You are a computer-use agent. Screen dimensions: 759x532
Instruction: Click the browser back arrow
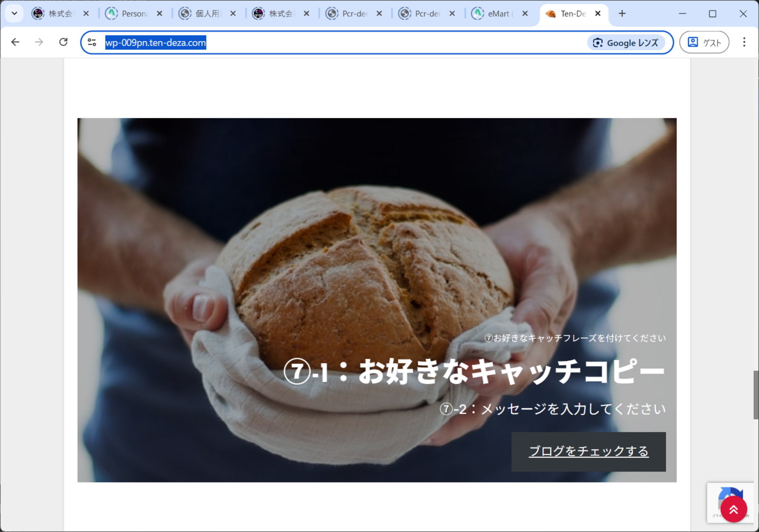pyautogui.click(x=15, y=42)
